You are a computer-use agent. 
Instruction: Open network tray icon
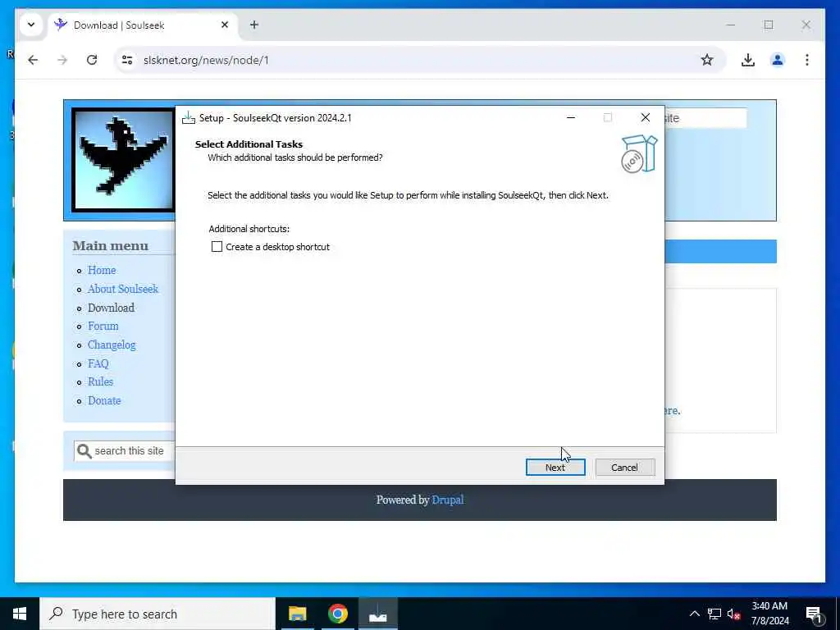tap(714, 614)
